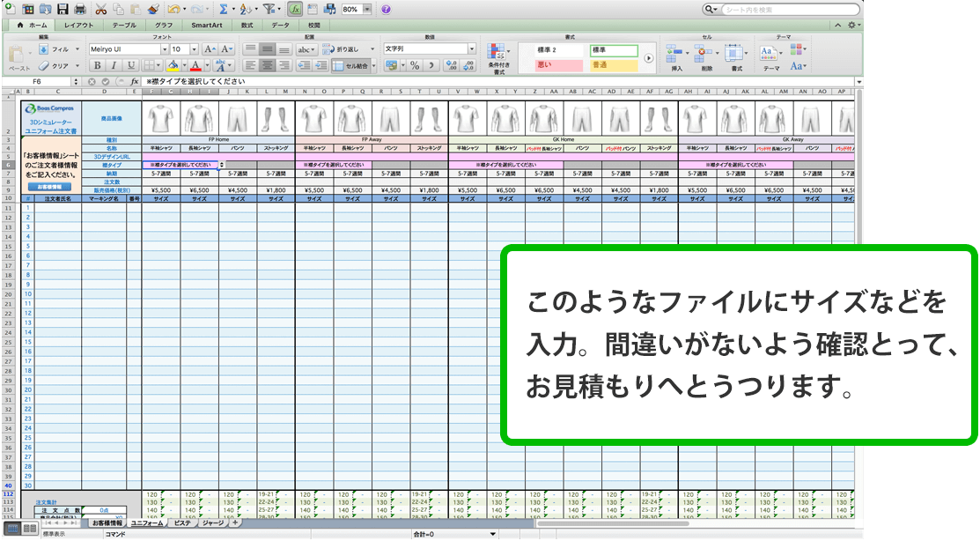Click the Print icon in toolbar

[x=80, y=9]
